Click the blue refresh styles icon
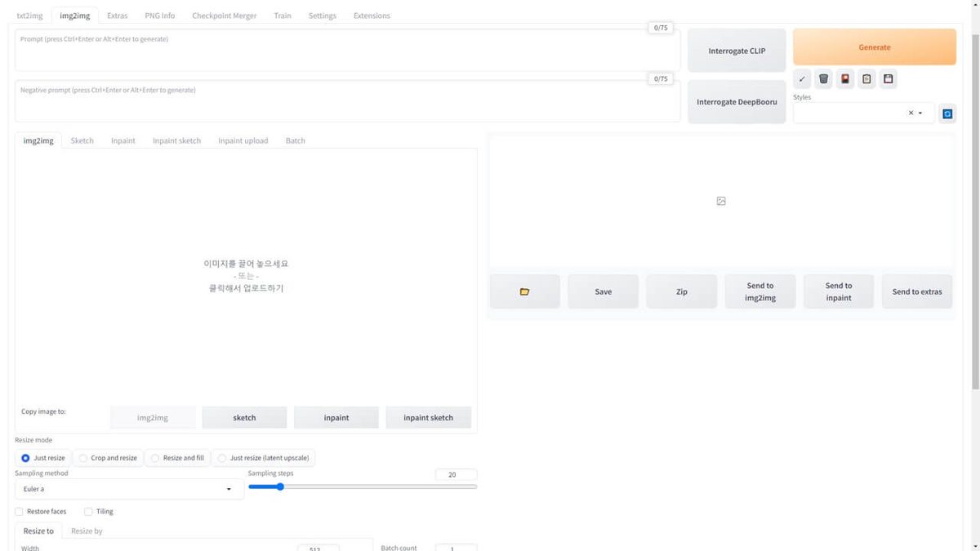 point(947,113)
